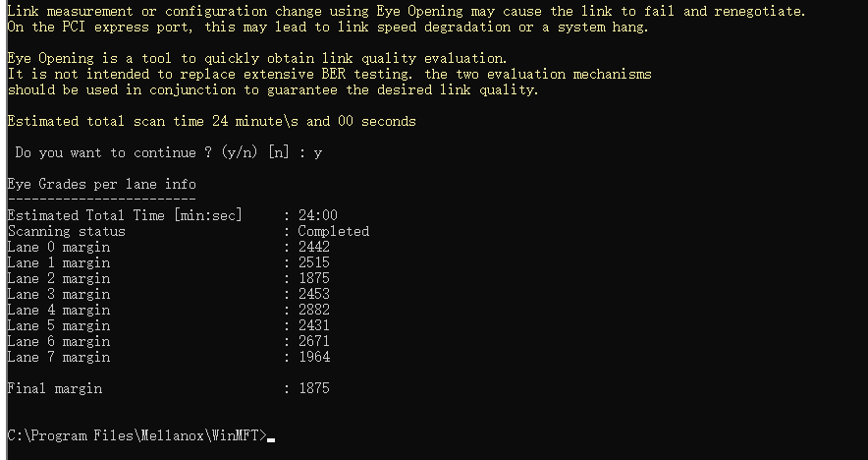Click the command prompt after WinMFT>
868x460 pixels.
[271, 436]
